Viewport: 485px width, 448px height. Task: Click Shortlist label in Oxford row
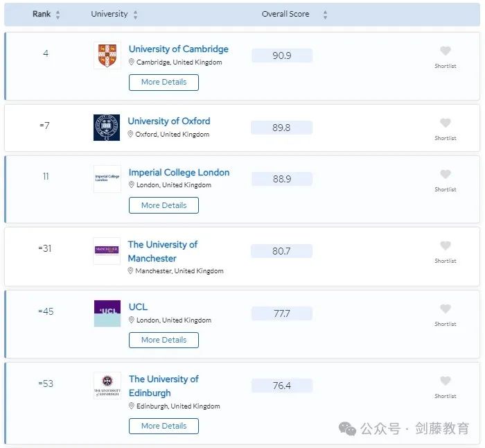446,138
